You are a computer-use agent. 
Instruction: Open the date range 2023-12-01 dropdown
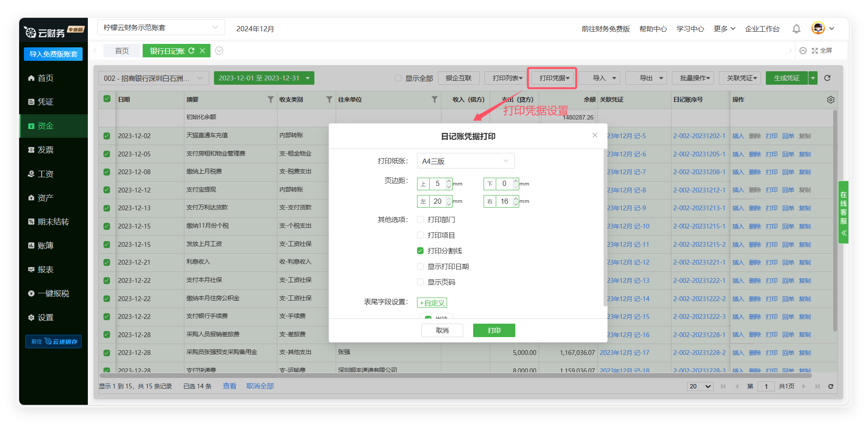[264, 78]
